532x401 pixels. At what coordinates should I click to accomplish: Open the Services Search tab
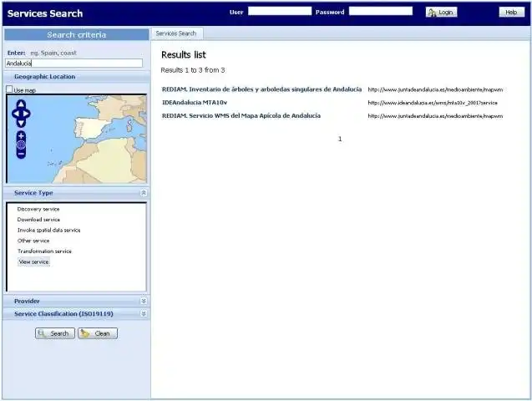(x=176, y=33)
